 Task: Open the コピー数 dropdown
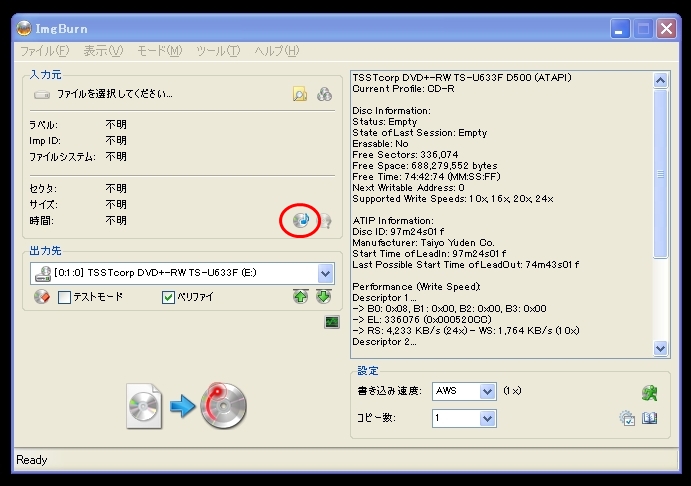487,419
